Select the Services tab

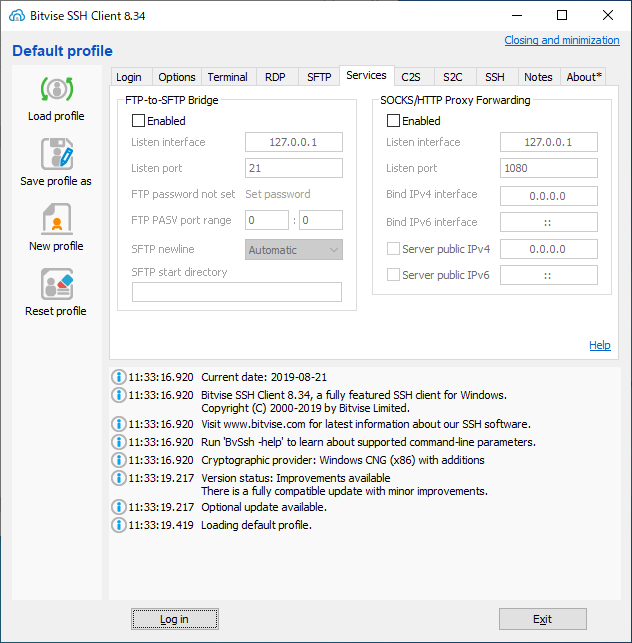[367, 75]
